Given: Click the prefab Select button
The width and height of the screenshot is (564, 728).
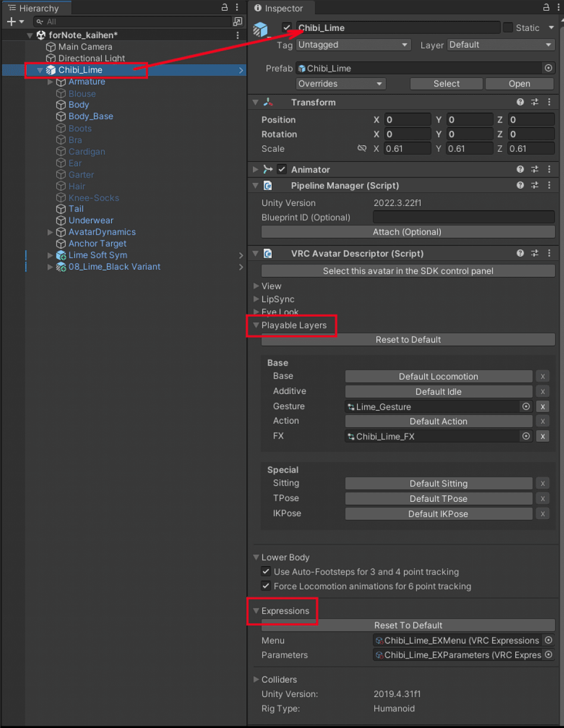Looking at the screenshot, I should pyautogui.click(x=447, y=84).
